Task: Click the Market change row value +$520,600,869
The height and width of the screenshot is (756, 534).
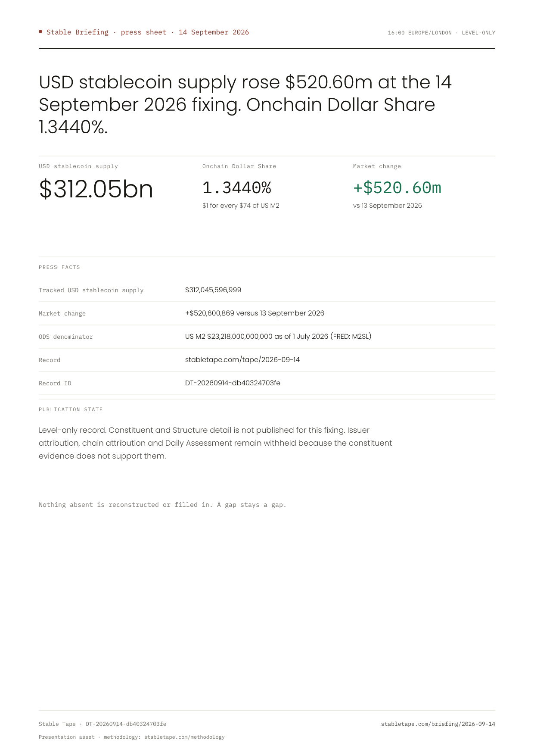Action: (x=255, y=313)
